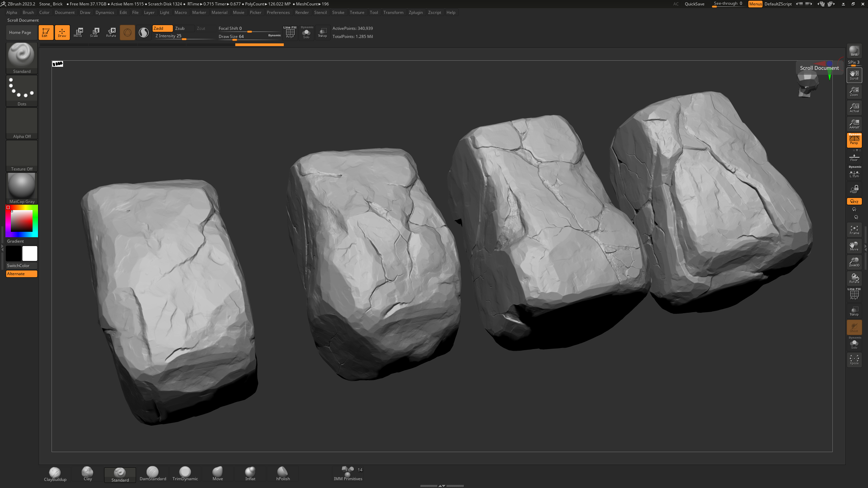Viewport: 868px width, 488px height.
Task: Enable Zsub sculpting mode
Action: (180, 28)
